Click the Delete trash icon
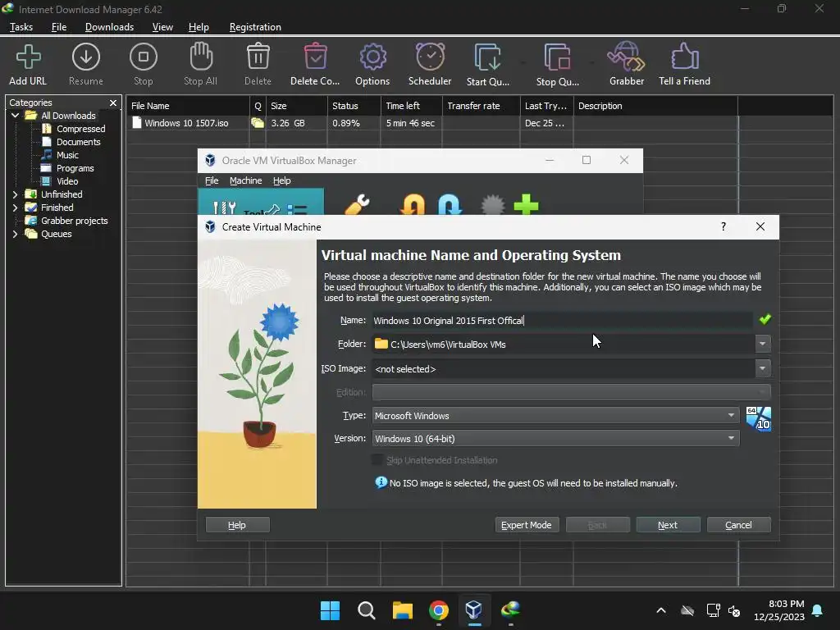 point(258,57)
